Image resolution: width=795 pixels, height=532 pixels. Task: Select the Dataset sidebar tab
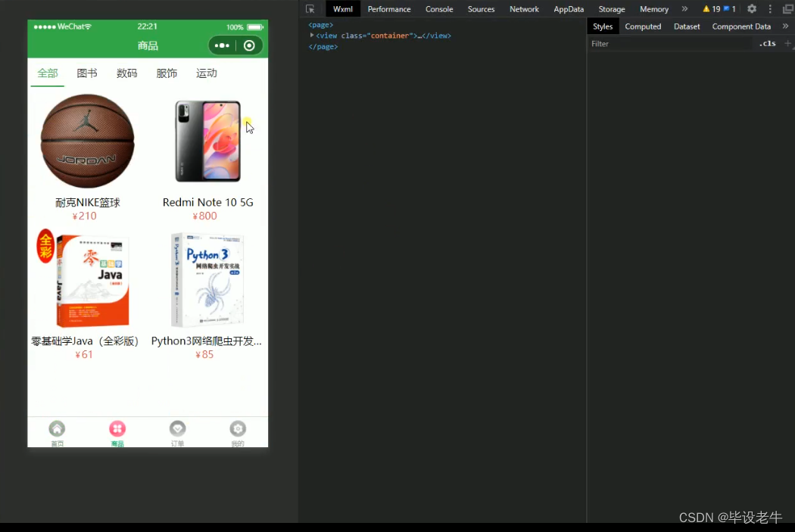[x=687, y=26]
